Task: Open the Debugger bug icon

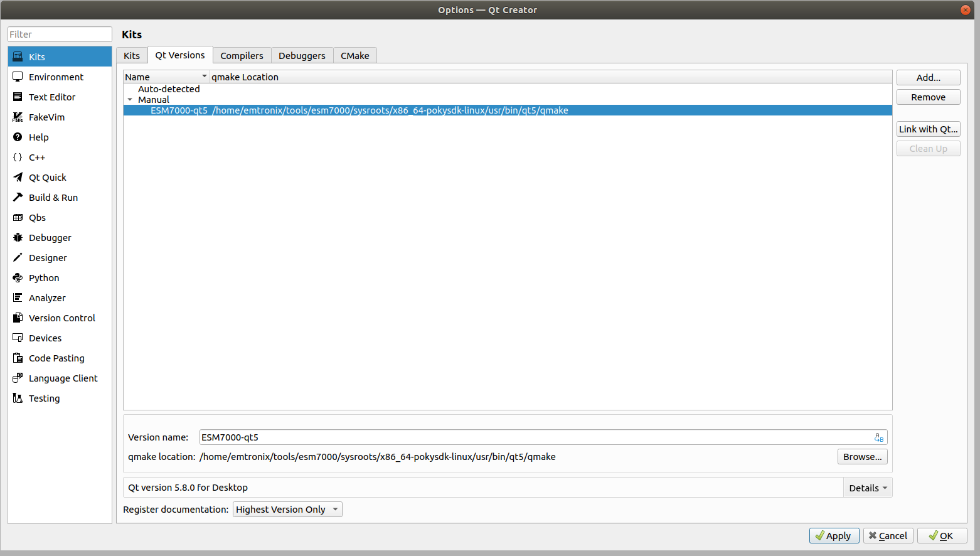Action: tap(18, 237)
